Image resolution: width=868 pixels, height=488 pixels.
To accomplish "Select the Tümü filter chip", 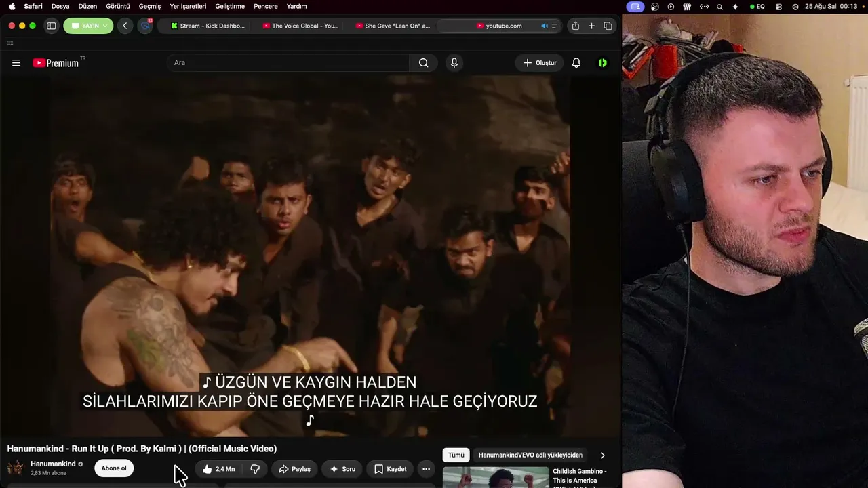I will [456, 455].
